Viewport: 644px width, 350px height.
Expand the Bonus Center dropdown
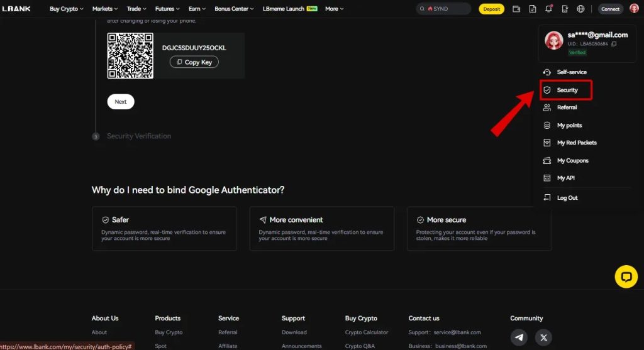pyautogui.click(x=234, y=9)
